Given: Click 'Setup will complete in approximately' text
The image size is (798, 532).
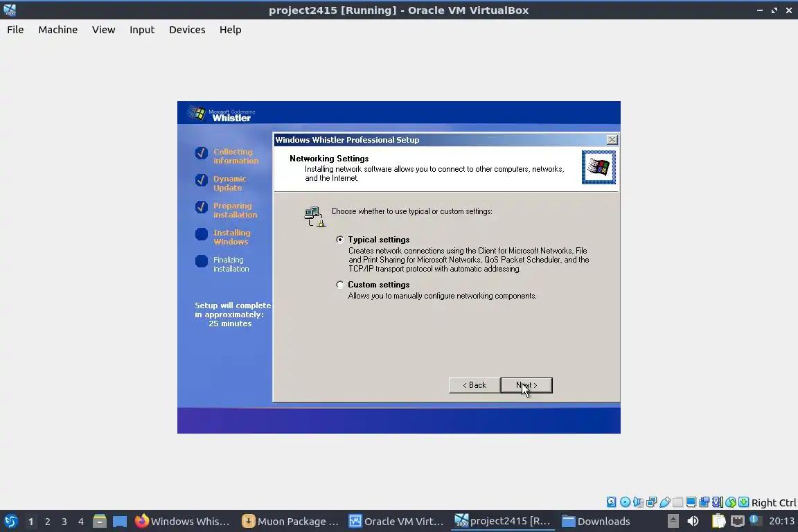Looking at the screenshot, I should pos(233,310).
